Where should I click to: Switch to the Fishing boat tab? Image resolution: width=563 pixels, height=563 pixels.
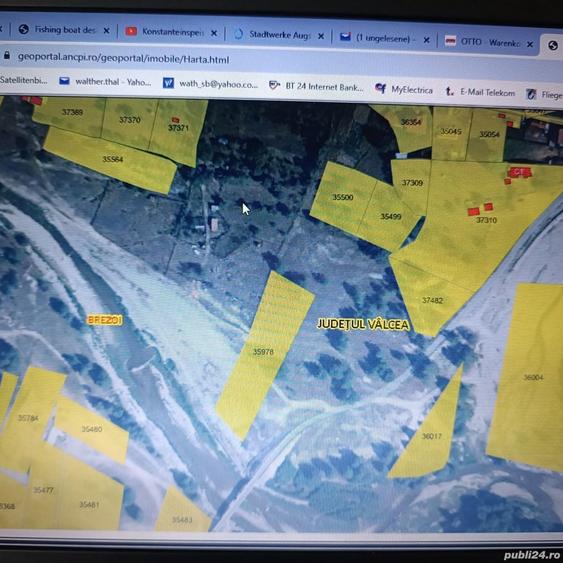(x=64, y=30)
